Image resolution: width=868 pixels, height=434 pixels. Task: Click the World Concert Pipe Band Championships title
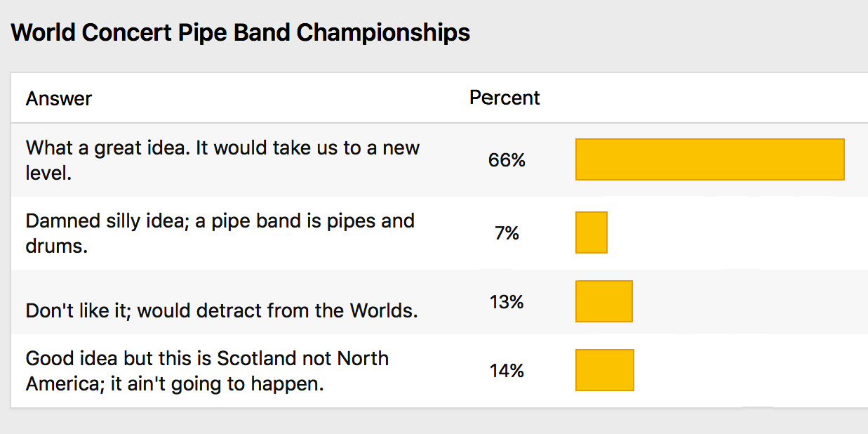tap(241, 33)
